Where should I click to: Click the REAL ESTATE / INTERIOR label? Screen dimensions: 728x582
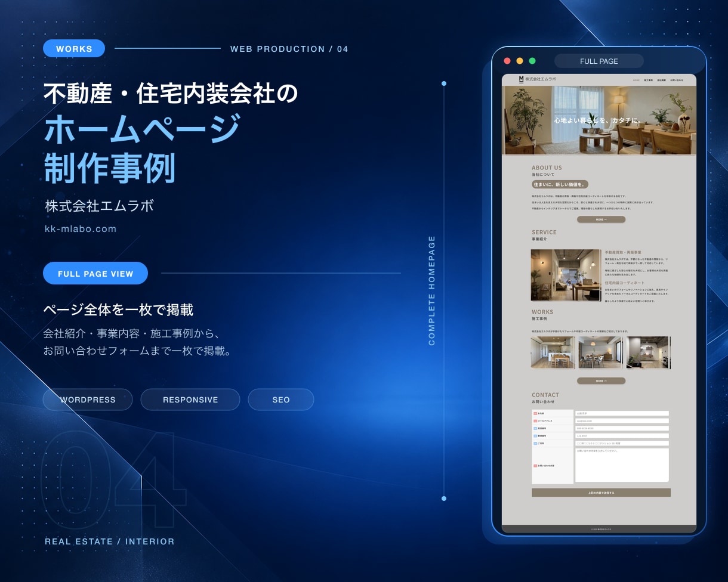[x=110, y=541]
